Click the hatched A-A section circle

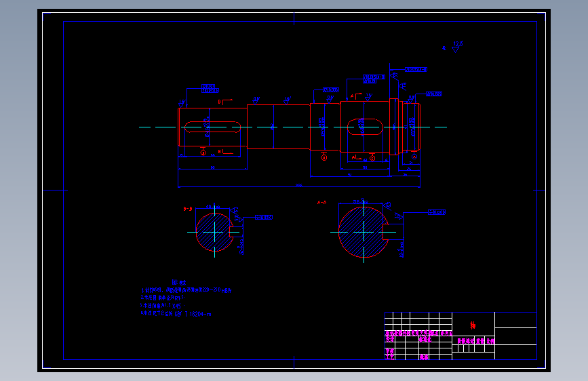point(364,232)
